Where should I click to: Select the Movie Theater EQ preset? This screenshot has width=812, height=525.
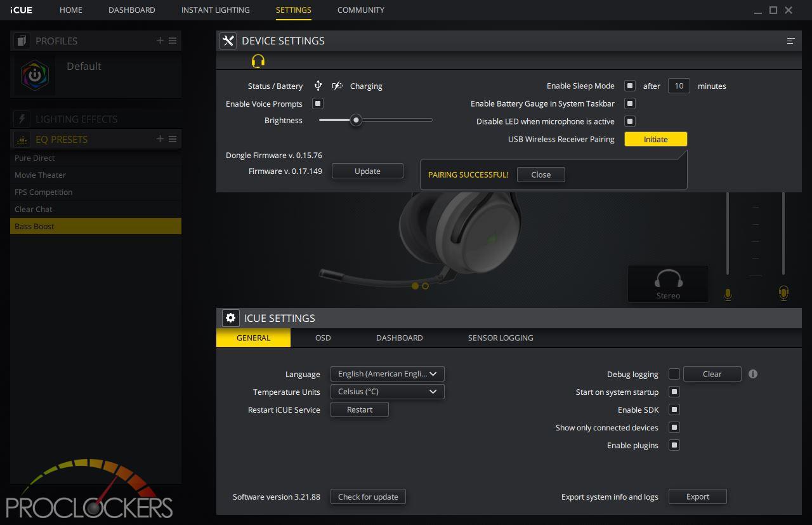click(x=96, y=175)
